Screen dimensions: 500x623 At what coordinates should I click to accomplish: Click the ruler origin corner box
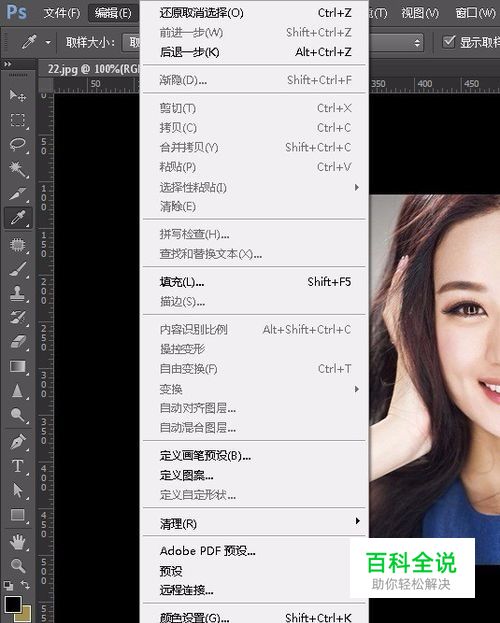[46, 85]
